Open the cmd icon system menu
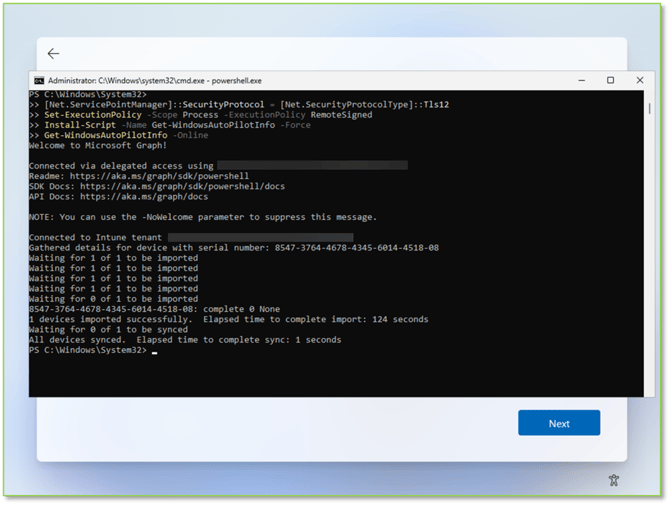This screenshot has height=505, width=670. pyautogui.click(x=39, y=80)
